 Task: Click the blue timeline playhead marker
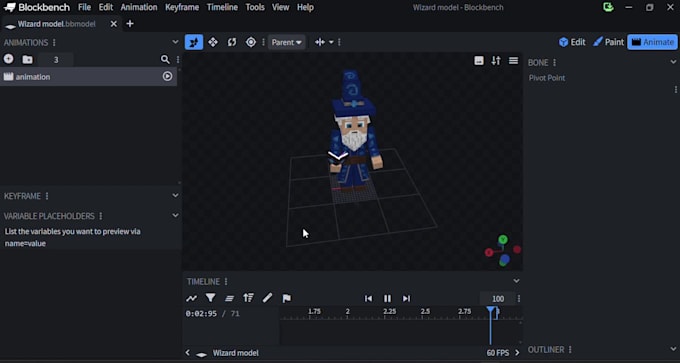(x=490, y=310)
